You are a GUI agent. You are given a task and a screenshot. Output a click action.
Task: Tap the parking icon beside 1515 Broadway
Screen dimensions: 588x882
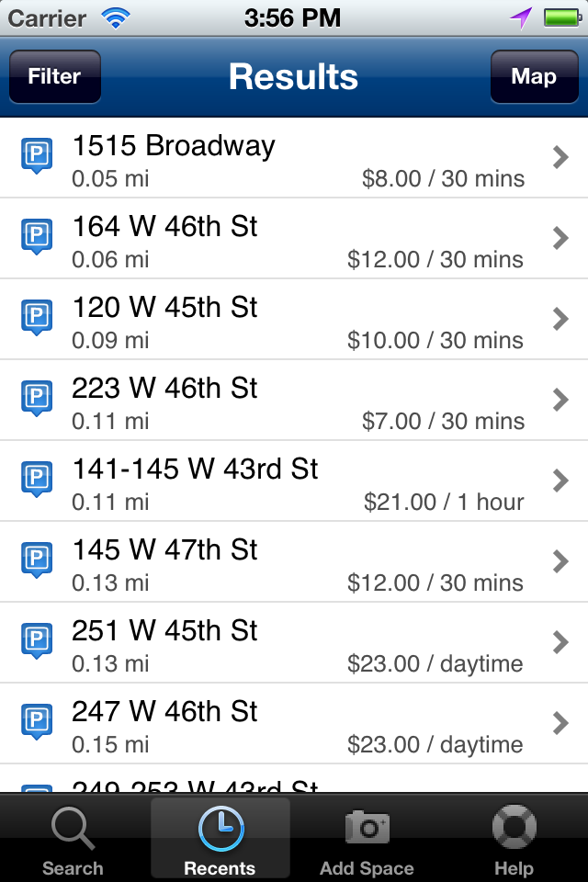pos(37,155)
